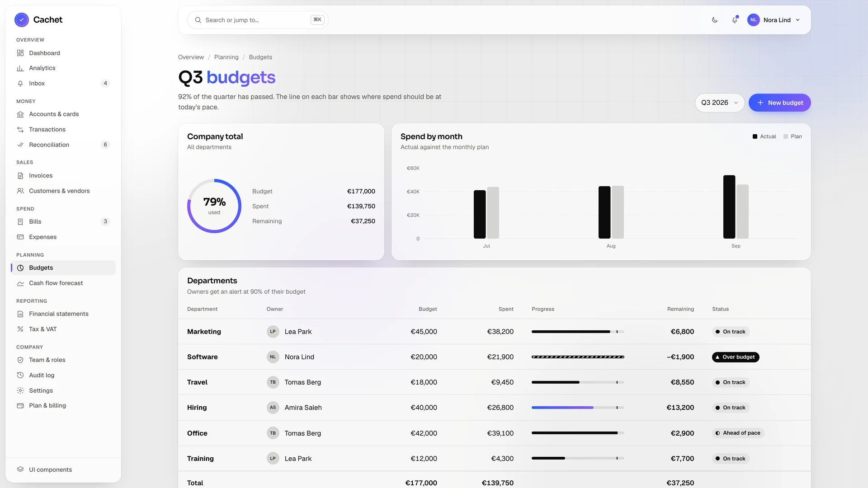Screen dimensions: 868x488
Task: Click the Travel department row name
Action: point(197,382)
